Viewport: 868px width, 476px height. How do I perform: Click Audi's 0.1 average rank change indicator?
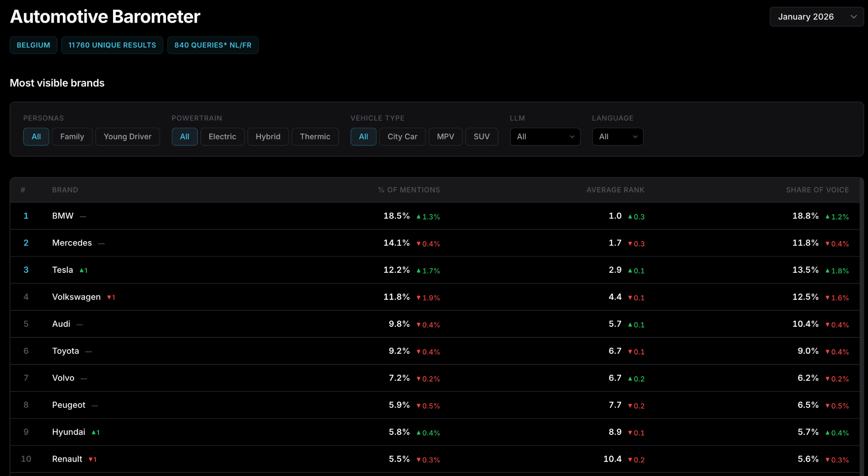pyautogui.click(x=636, y=325)
